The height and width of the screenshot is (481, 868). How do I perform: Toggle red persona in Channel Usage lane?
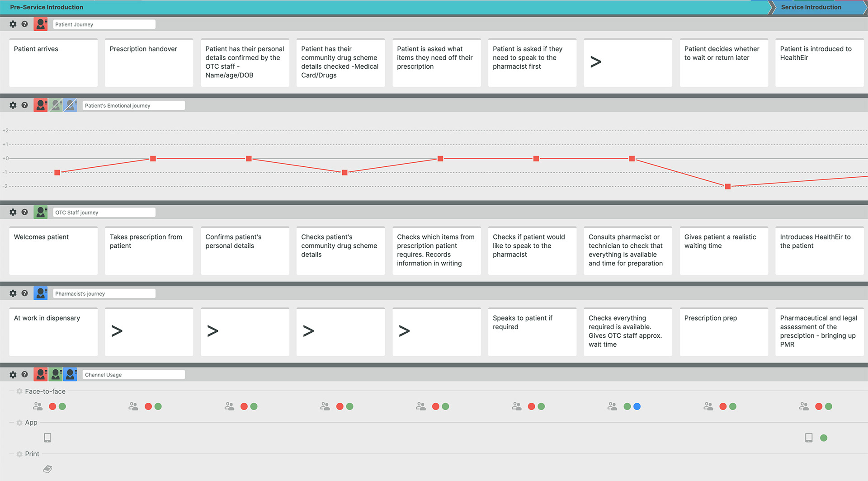click(x=41, y=375)
